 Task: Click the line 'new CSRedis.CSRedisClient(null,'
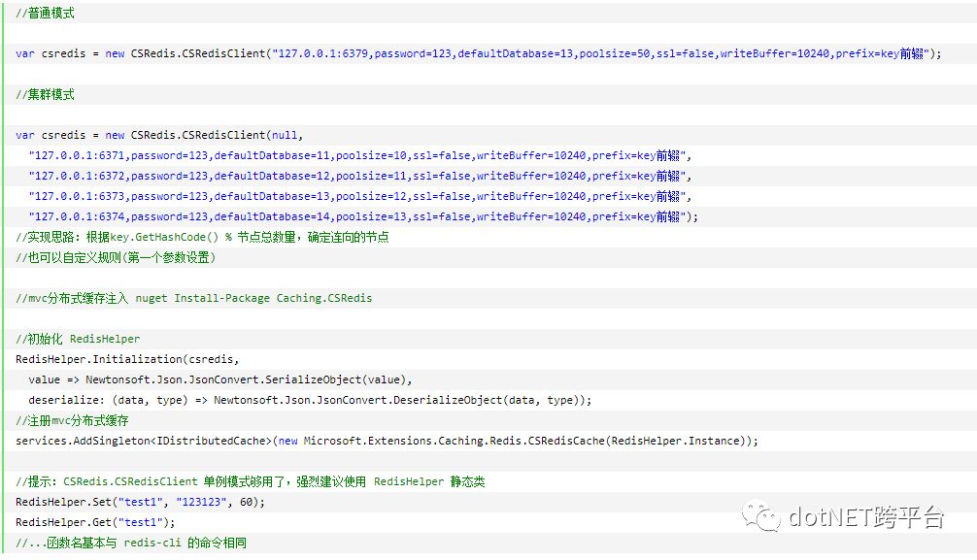(159, 135)
